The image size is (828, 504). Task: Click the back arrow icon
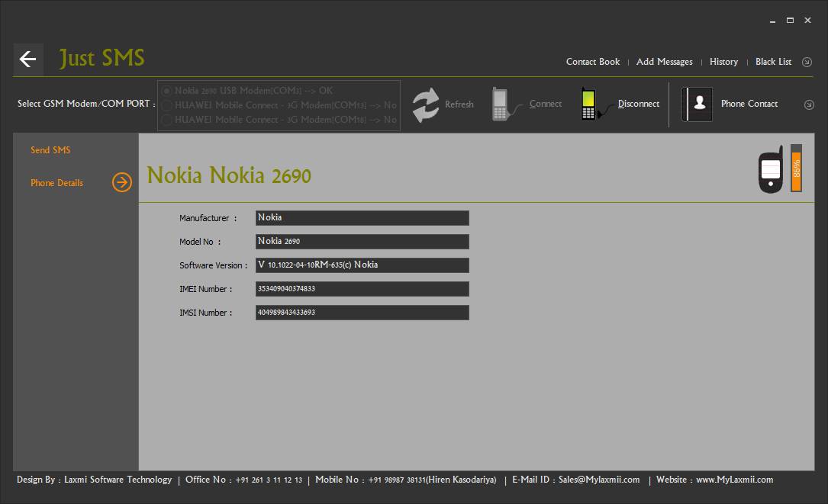28,59
